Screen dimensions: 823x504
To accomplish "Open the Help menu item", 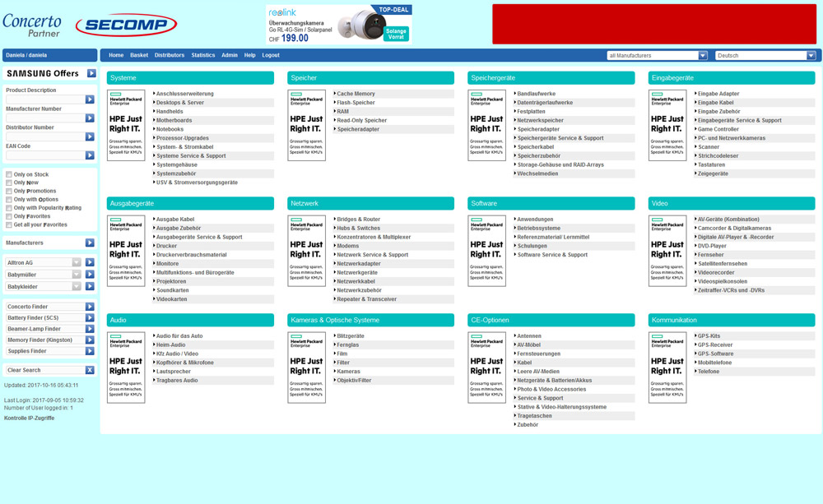I will [250, 55].
